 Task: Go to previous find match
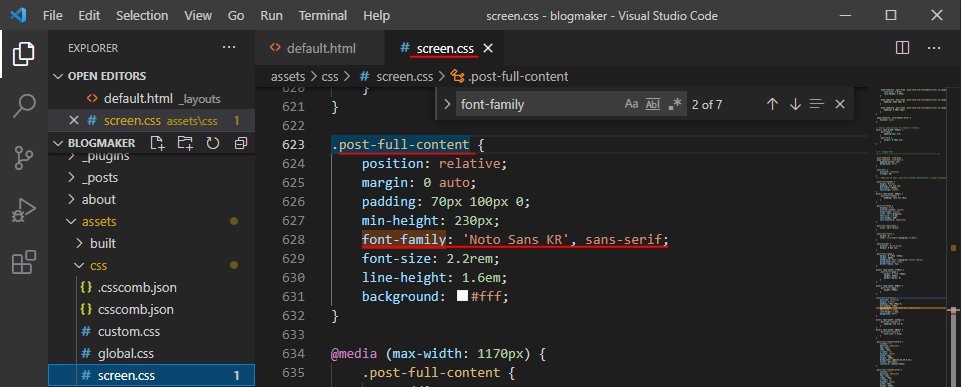(x=772, y=104)
